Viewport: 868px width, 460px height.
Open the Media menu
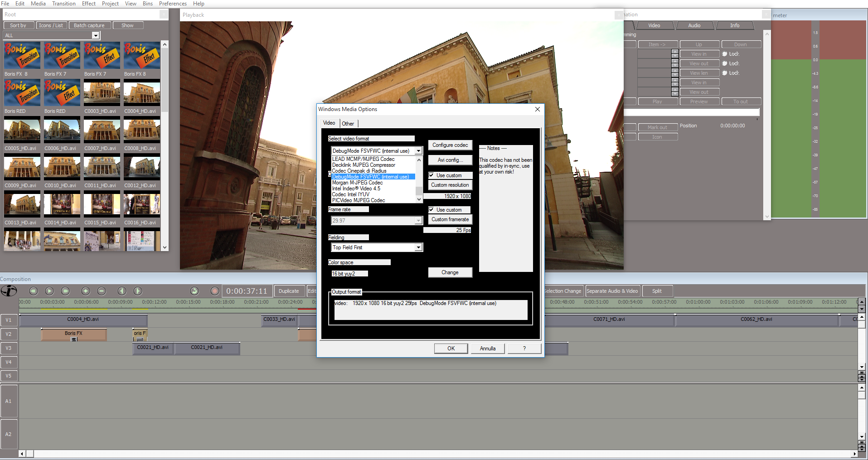pos(38,4)
